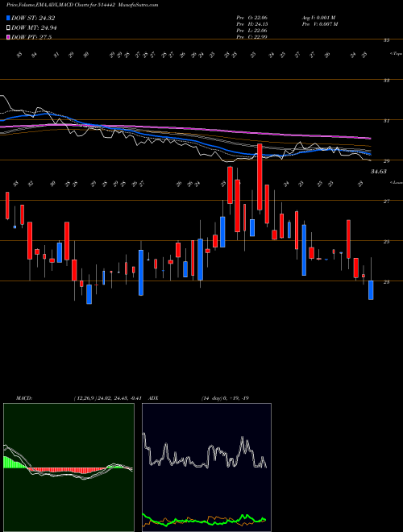Click the 31 price axis label
The width and height of the screenshot is (403, 532).
pos(386,121)
